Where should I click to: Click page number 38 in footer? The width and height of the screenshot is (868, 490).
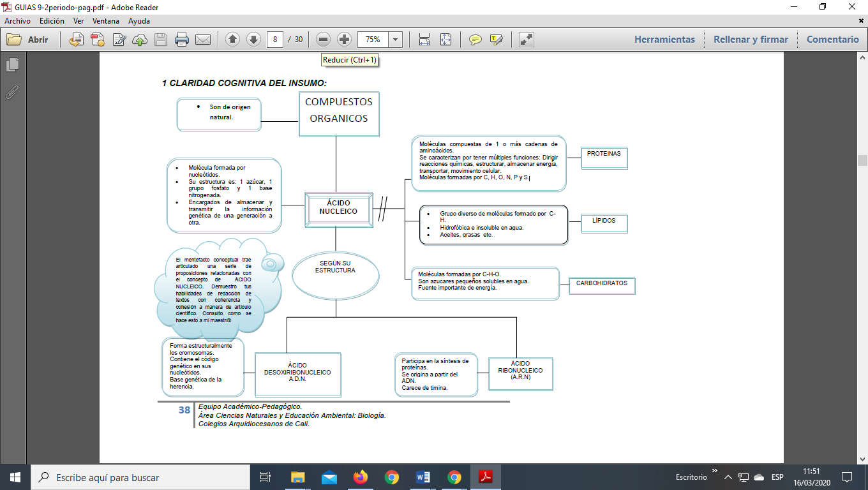(184, 410)
